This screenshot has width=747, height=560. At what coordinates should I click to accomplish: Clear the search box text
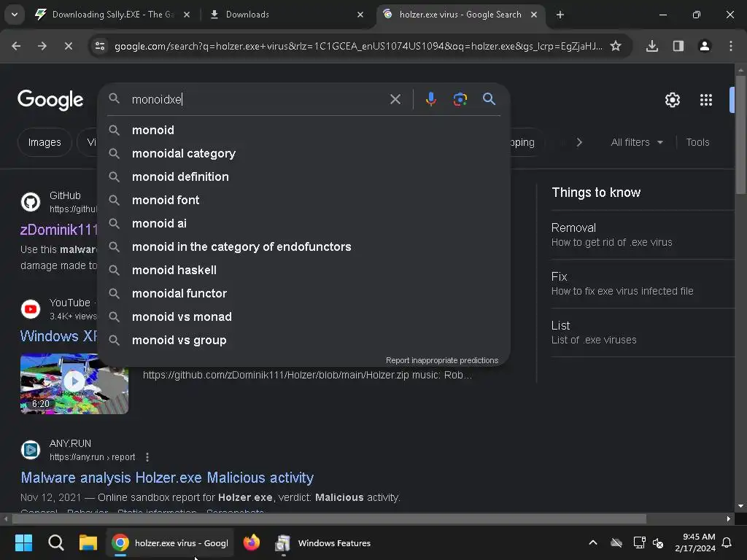395,99
